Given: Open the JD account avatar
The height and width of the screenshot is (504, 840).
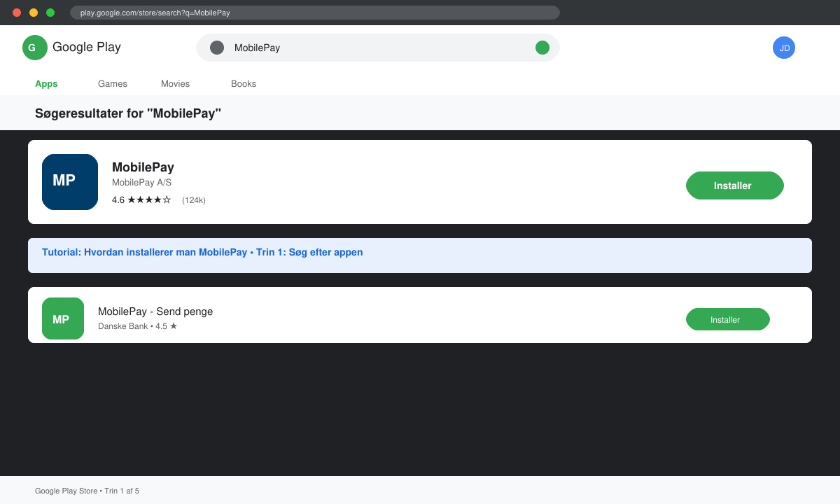Looking at the screenshot, I should tap(784, 48).
